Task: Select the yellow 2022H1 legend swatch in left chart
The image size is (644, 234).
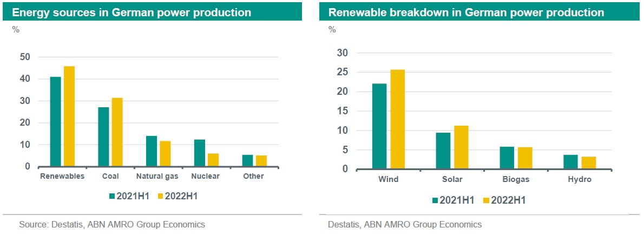Action: tap(160, 196)
